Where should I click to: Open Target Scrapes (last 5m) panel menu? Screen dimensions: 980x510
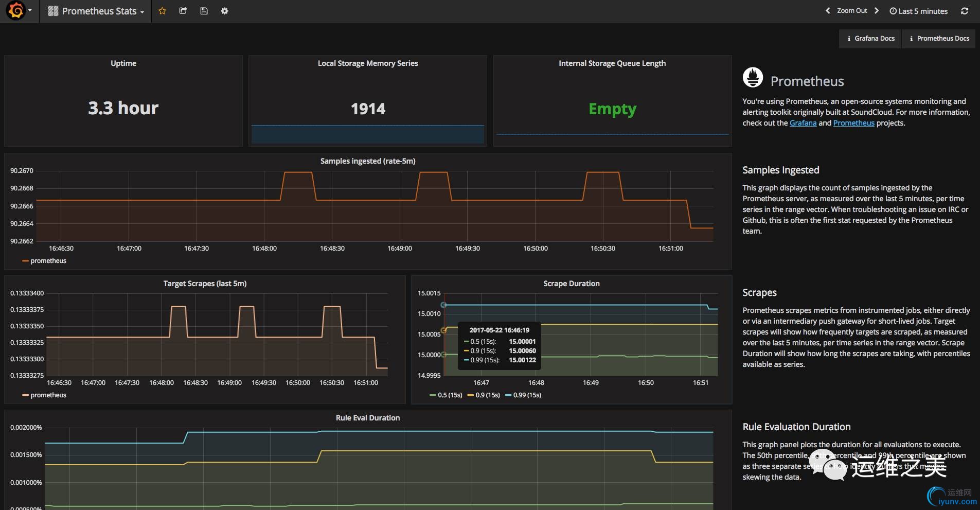(205, 284)
